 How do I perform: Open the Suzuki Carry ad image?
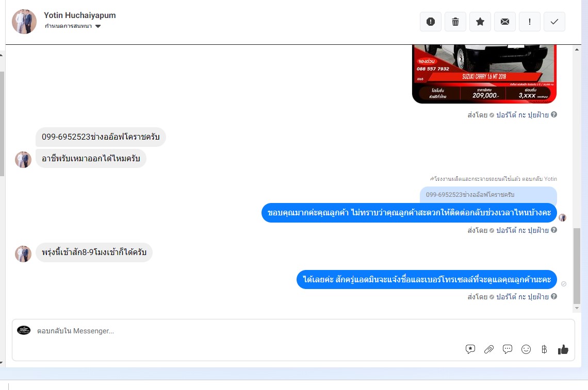484,74
